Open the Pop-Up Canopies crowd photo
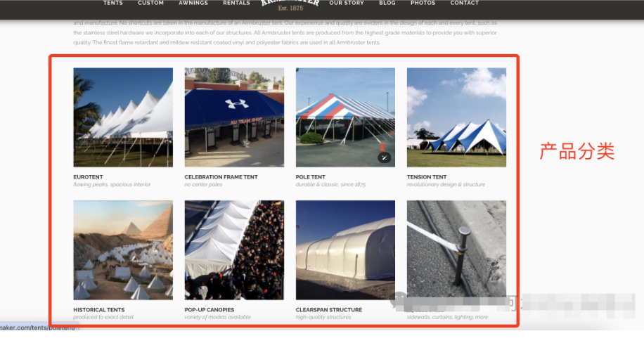This screenshot has width=644, height=343. pos(234,250)
